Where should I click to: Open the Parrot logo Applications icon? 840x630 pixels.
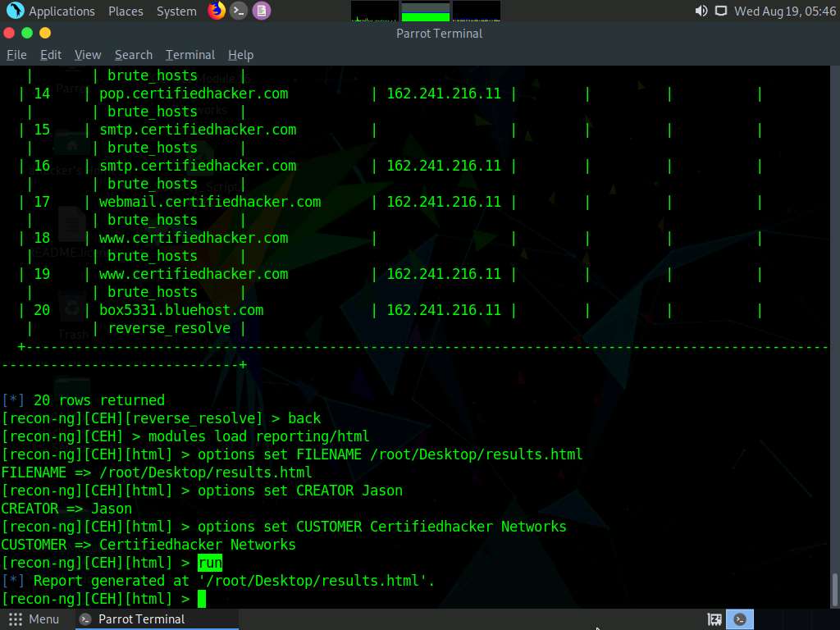click(x=15, y=10)
